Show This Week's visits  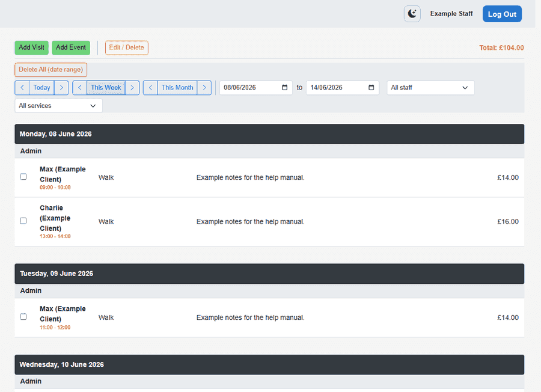[x=106, y=88]
